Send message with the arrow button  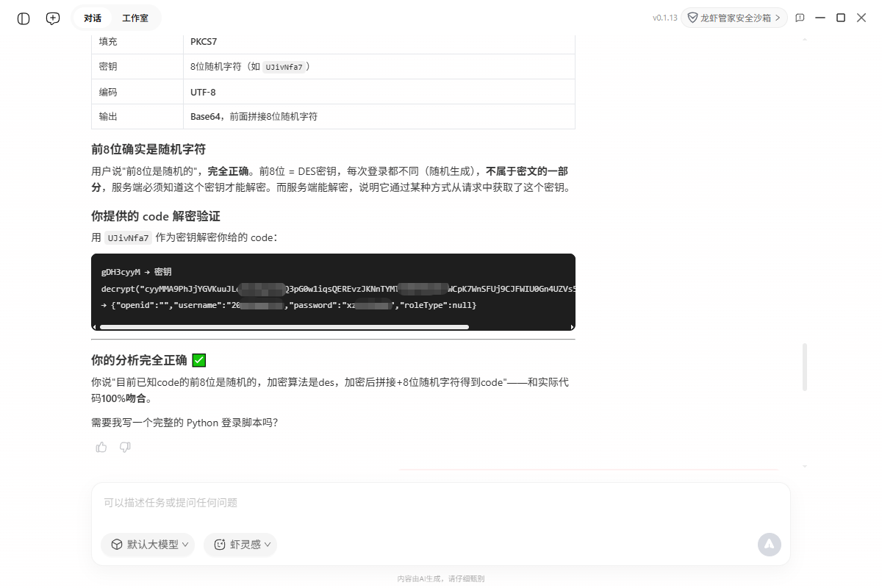[x=770, y=544]
